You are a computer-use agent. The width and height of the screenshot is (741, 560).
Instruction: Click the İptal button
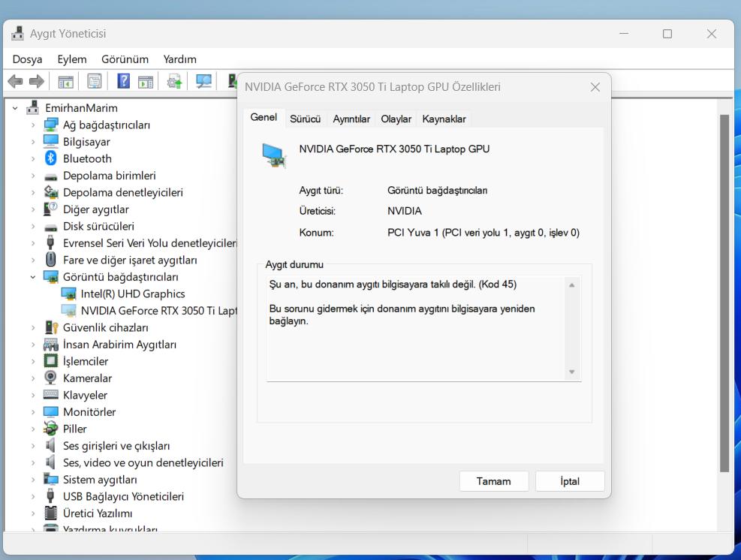(x=569, y=480)
